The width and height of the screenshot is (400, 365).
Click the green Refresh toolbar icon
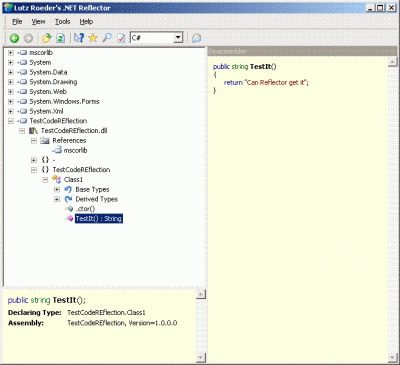60,38
